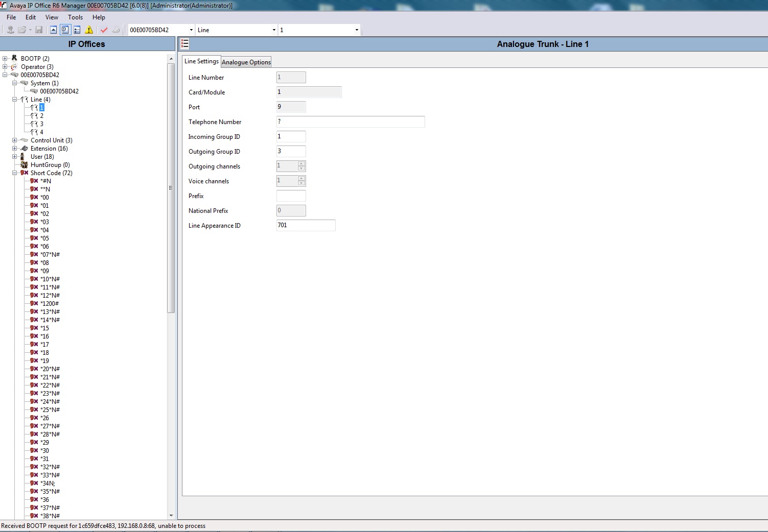Select the BOOTP (2) tree node
This screenshot has width=768, height=532.
coord(35,59)
